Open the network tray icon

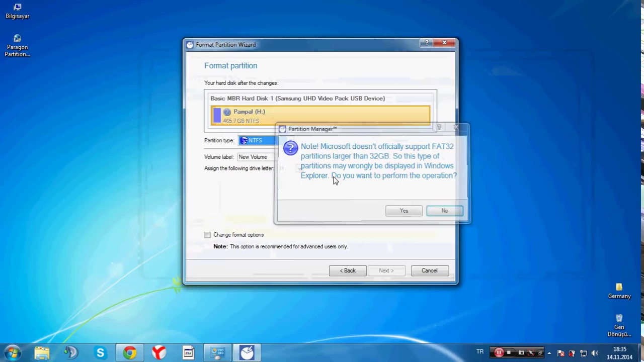coord(584,353)
